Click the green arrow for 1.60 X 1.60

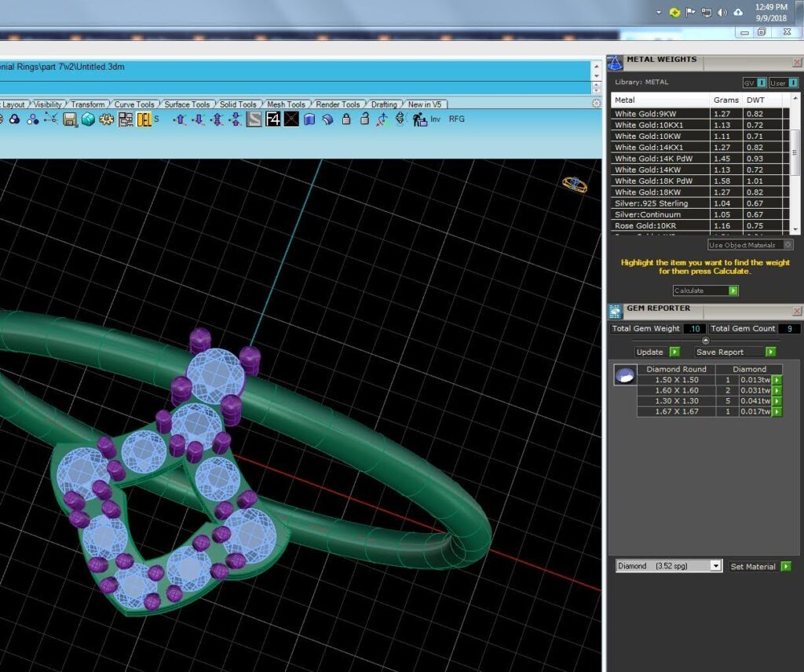coord(777,391)
